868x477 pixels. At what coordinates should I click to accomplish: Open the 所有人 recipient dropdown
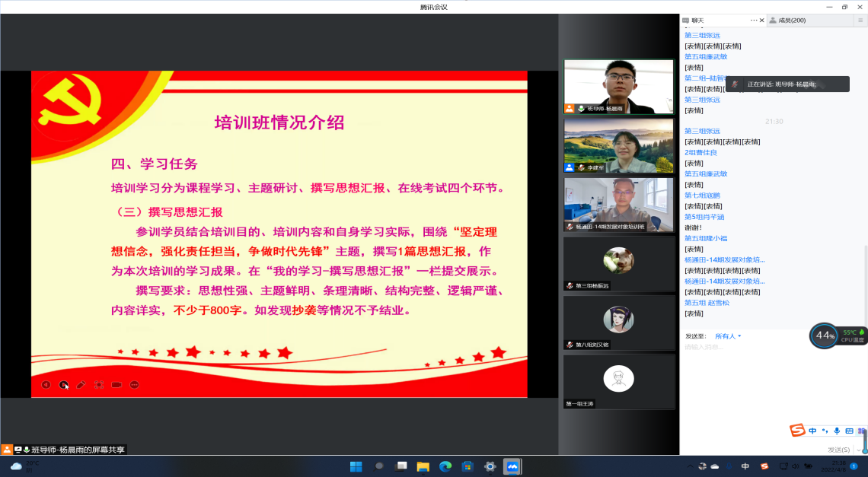point(727,336)
